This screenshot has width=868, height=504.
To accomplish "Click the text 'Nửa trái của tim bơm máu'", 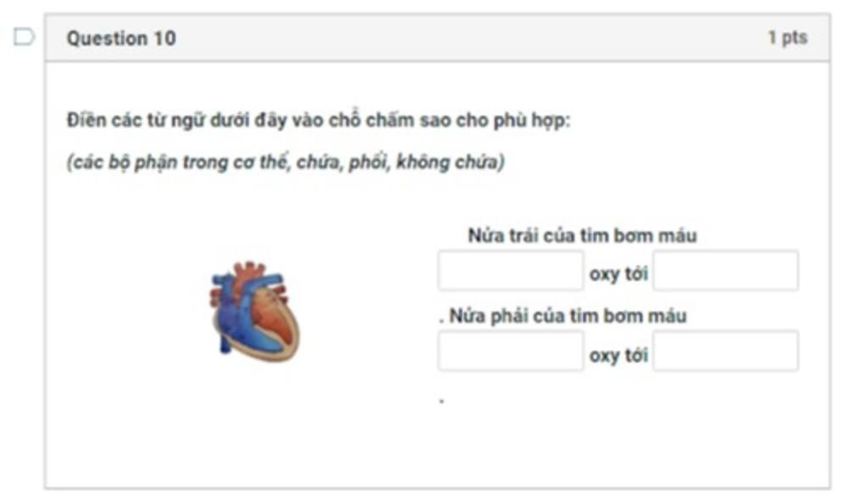I will pyautogui.click(x=582, y=235).
